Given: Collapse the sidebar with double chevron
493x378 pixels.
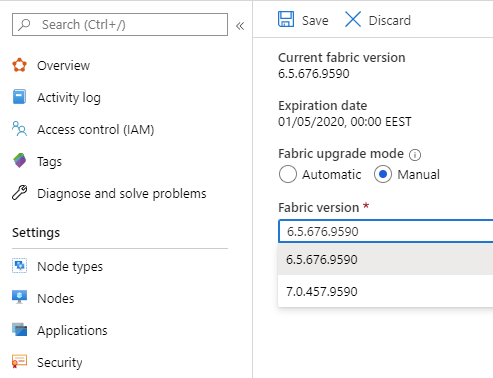Looking at the screenshot, I should pyautogui.click(x=240, y=26).
